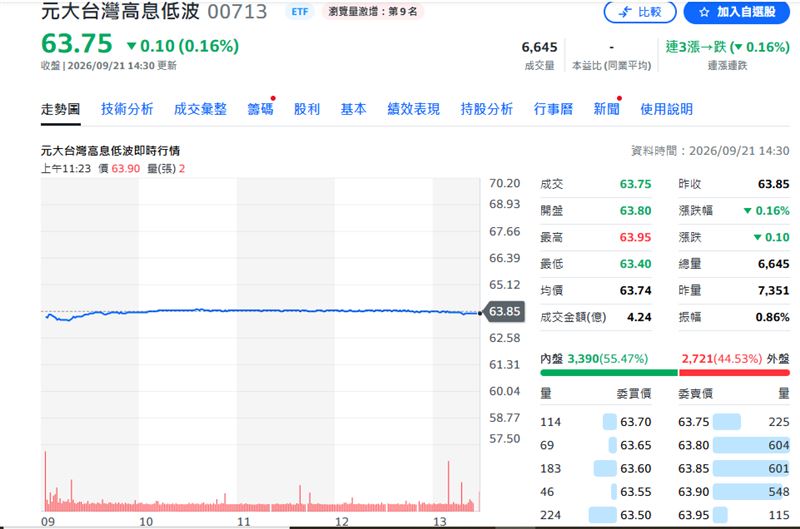This screenshot has height=529, width=800.
Task: Open the 瀏覽量激增 第9名 tag
Action: 372,11
